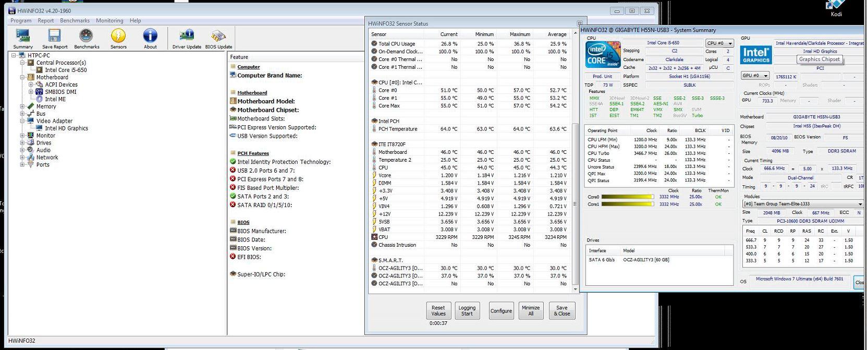
Task: Click the Core0 clock usage bar
Action: (x=628, y=197)
